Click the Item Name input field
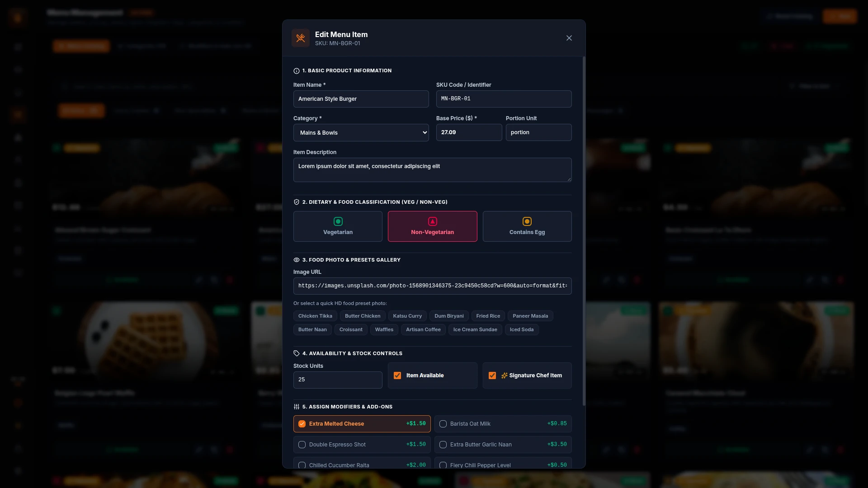 (361, 99)
